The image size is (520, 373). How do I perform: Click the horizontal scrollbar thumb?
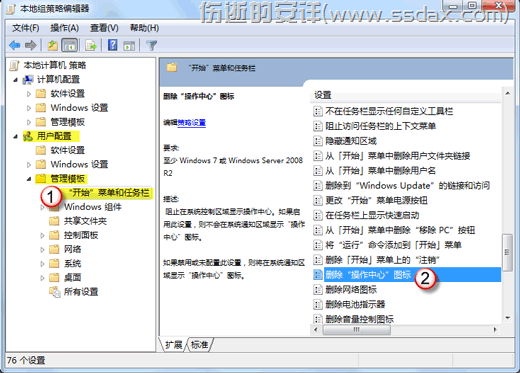point(356,330)
